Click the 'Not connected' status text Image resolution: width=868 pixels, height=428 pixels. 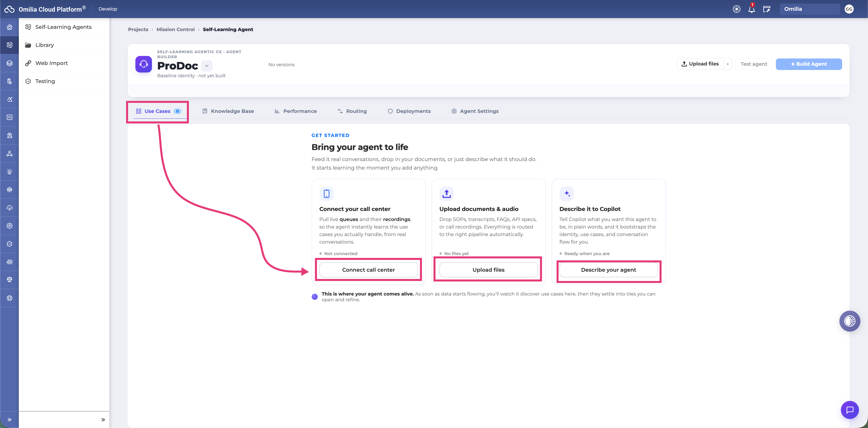coord(341,254)
